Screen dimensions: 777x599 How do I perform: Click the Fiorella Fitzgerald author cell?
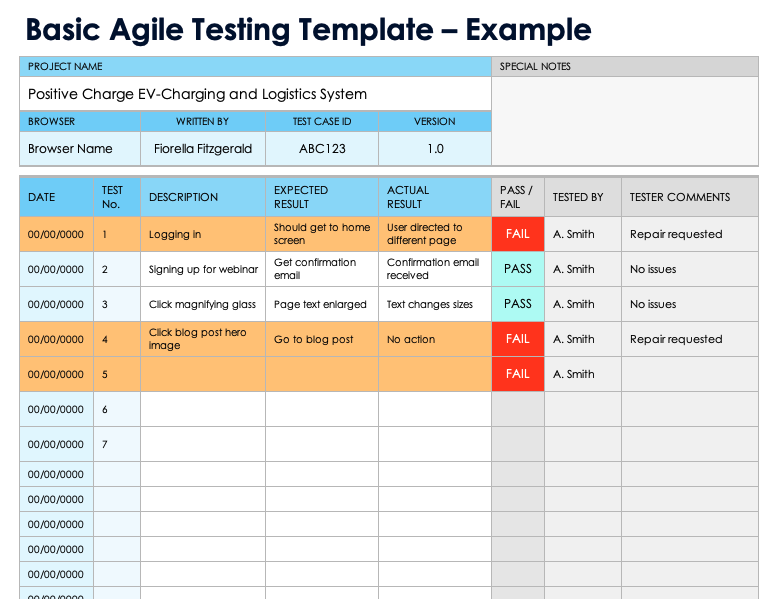coord(203,149)
